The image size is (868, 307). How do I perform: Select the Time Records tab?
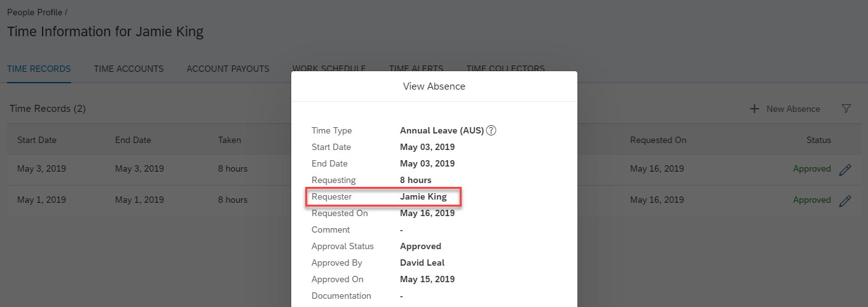39,69
